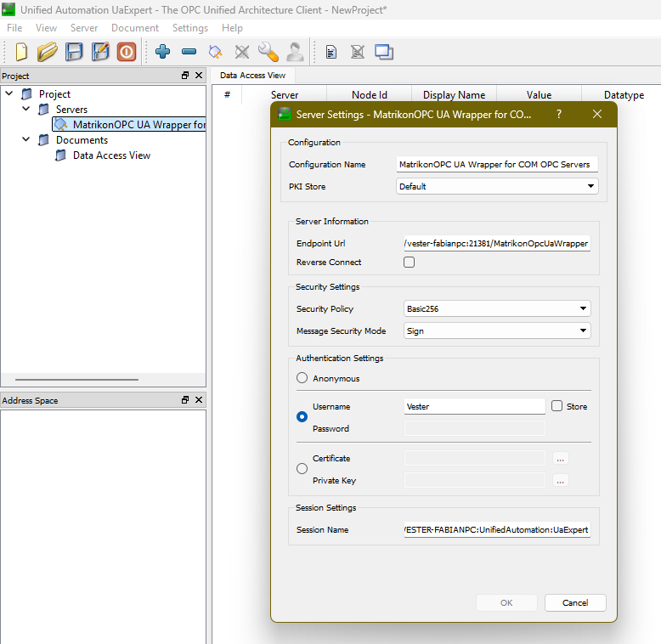Click the Save Project floppy icon
The image size is (661, 644).
pyautogui.click(x=74, y=53)
